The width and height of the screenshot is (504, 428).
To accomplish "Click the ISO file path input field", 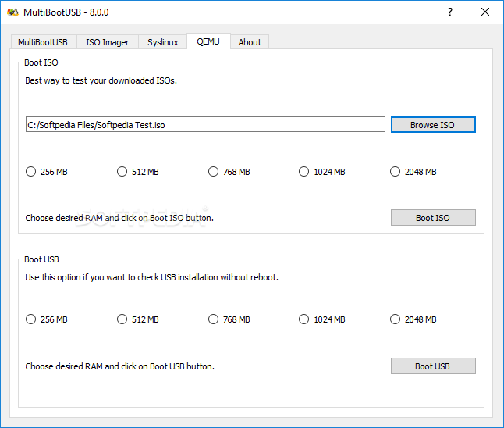I will (x=205, y=124).
